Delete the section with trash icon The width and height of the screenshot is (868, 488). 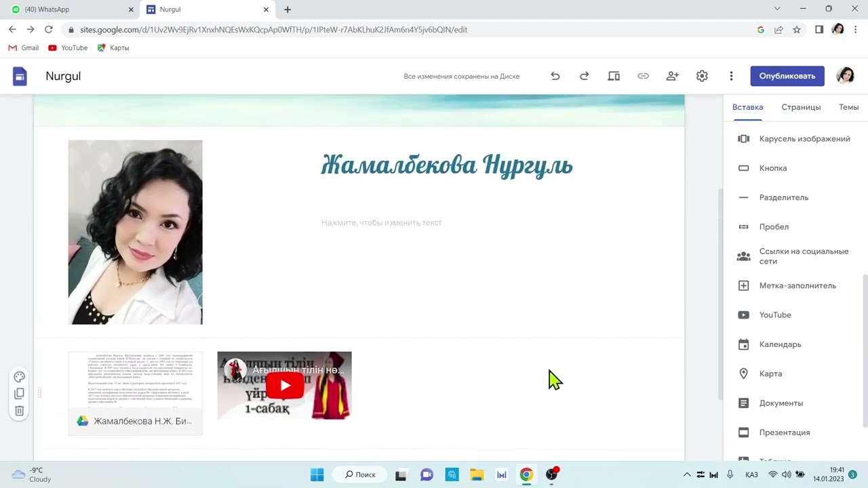click(x=19, y=411)
